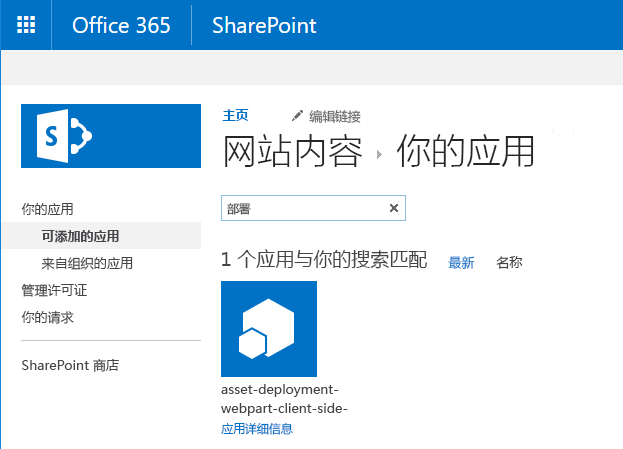Click the pencil icon for 编辑链接
Image resolution: width=623 pixels, height=449 pixels.
296,116
